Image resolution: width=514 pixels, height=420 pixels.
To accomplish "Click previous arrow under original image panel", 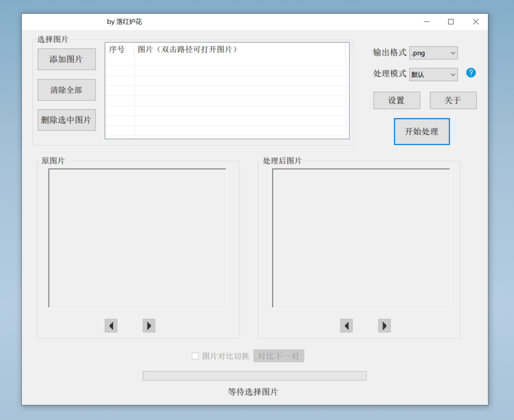I will coord(111,326).
